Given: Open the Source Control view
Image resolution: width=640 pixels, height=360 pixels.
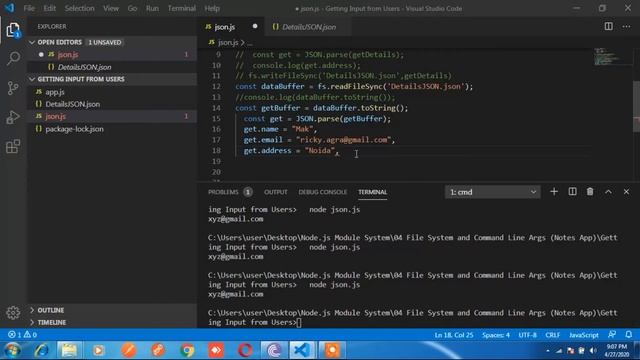Looking at the screenshot, I should coord(13,88).
